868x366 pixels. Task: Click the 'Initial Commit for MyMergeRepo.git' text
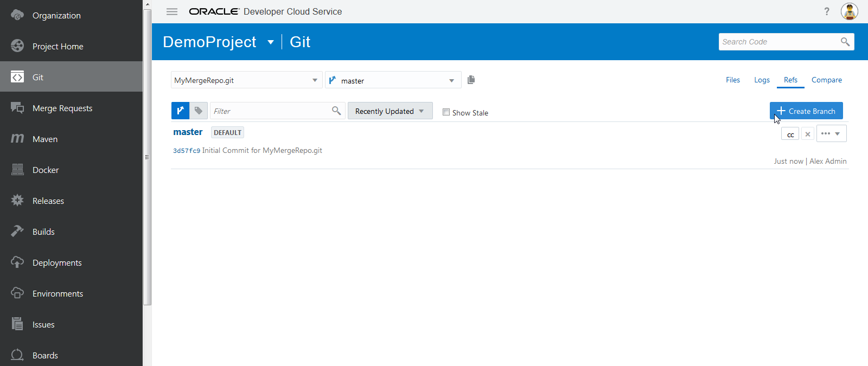262,150
